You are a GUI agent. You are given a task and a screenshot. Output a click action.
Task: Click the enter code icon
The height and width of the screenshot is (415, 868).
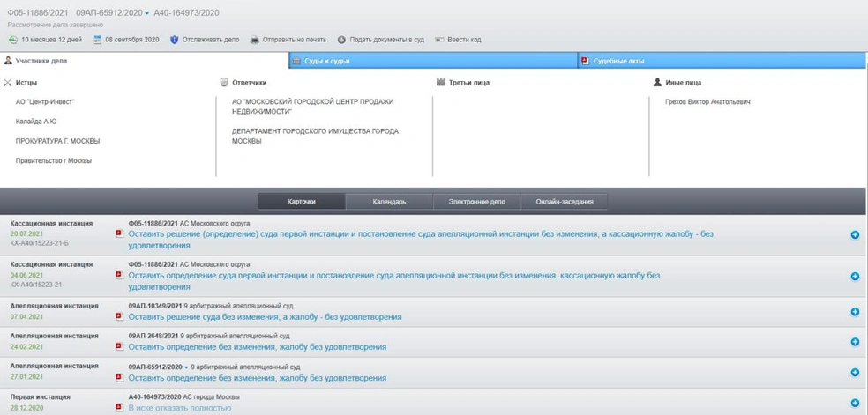tap(439, 40)
